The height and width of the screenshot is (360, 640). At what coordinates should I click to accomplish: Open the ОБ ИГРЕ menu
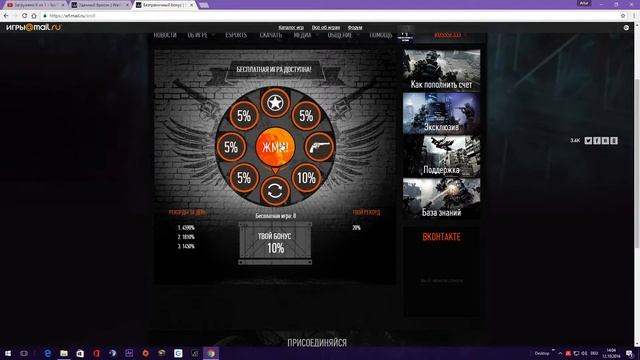(x=198, y=36)
